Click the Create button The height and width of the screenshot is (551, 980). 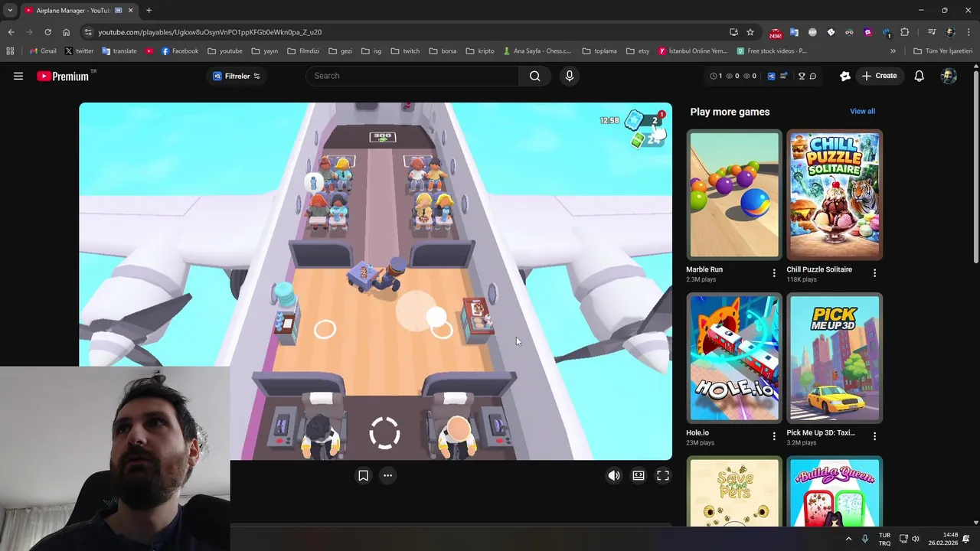pos(879,76)
